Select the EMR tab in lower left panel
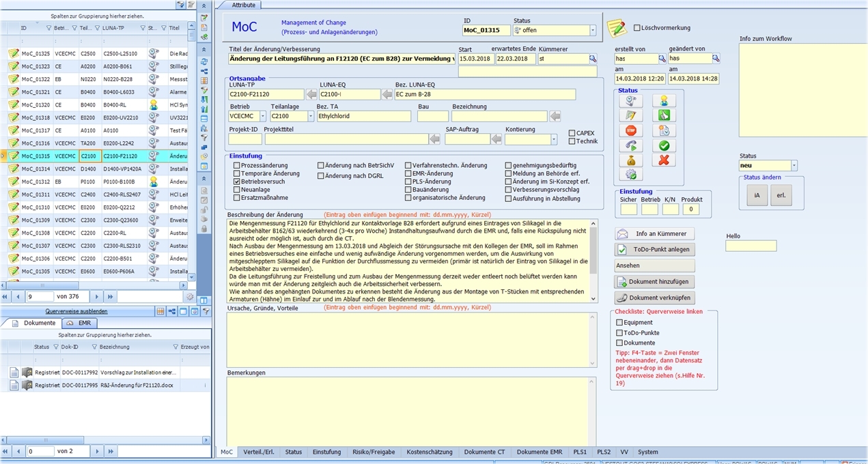868x464 pixels. click(x=79, y=323)
